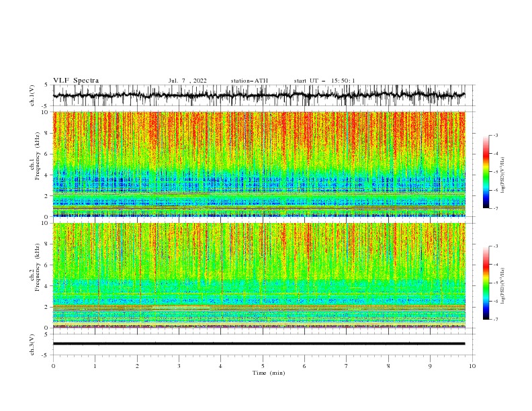Viewport: 532px width, 411px height.
Task: Click time axis tick label "7"
Action: coord(347,366)
